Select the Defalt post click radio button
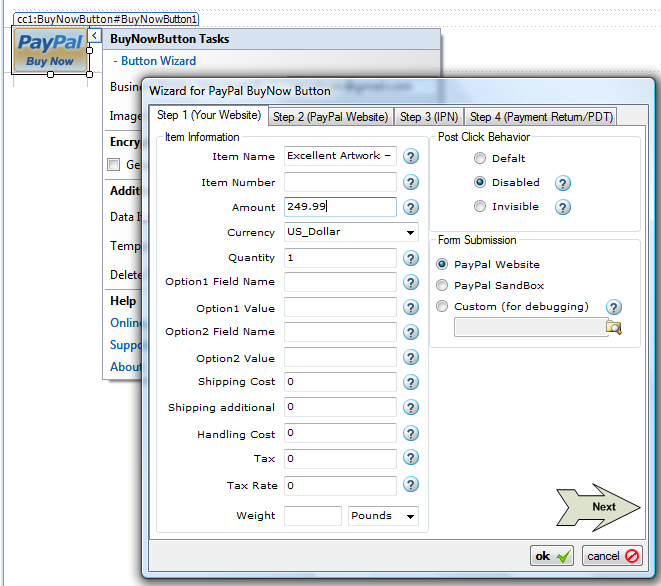Screen dimensions: 661x586 pyautogui.click(x=481, y=159)
